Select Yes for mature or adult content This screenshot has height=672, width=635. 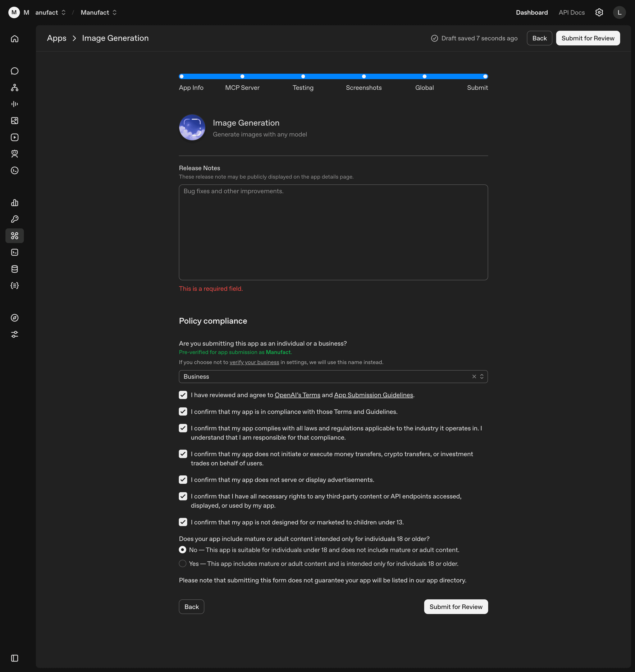(x=182, y=563)
